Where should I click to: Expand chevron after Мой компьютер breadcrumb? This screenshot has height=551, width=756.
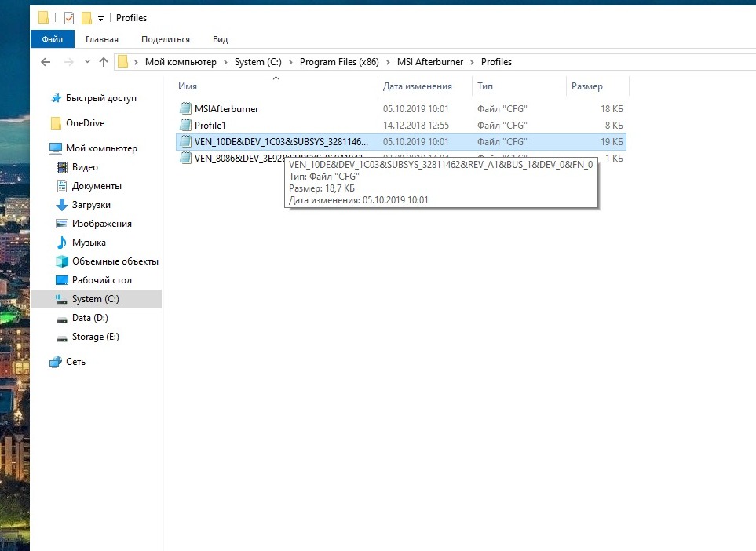[225, 62]
